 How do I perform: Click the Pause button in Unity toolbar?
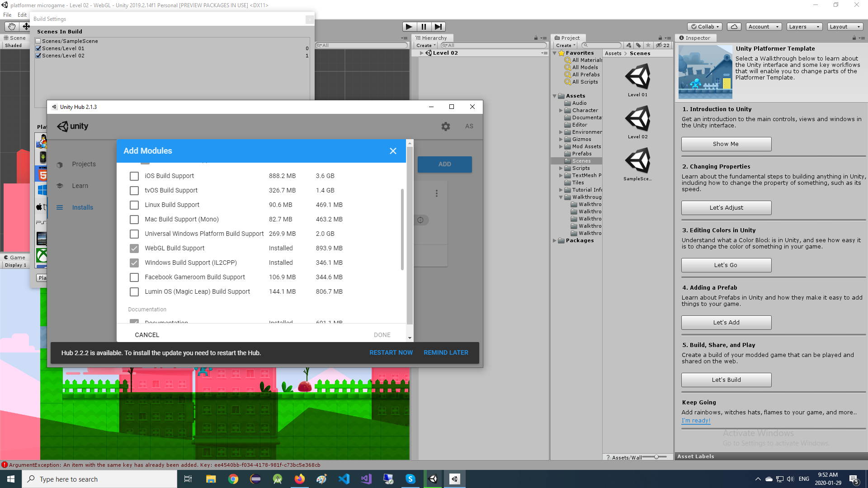(424, 27)
